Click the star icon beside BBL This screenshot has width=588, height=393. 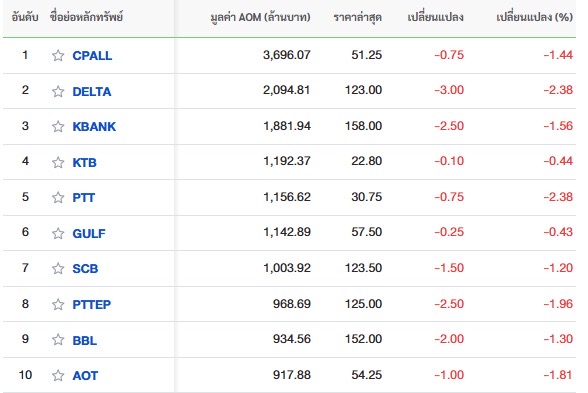[x=58, y=340]
